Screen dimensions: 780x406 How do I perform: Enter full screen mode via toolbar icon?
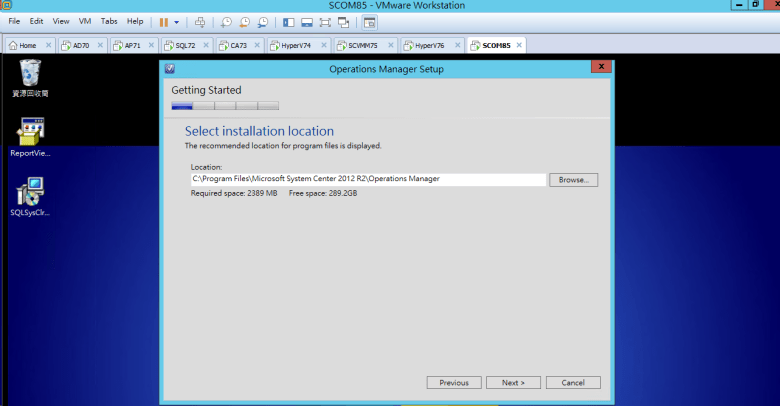coord(325,21)
